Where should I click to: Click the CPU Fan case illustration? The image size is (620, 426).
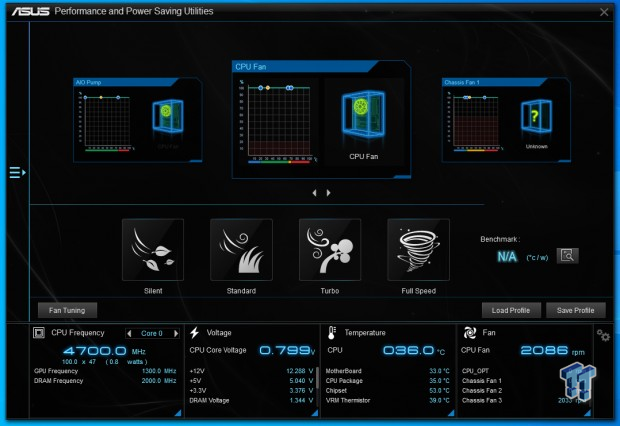pyautogui.click(x=363, y=114)
